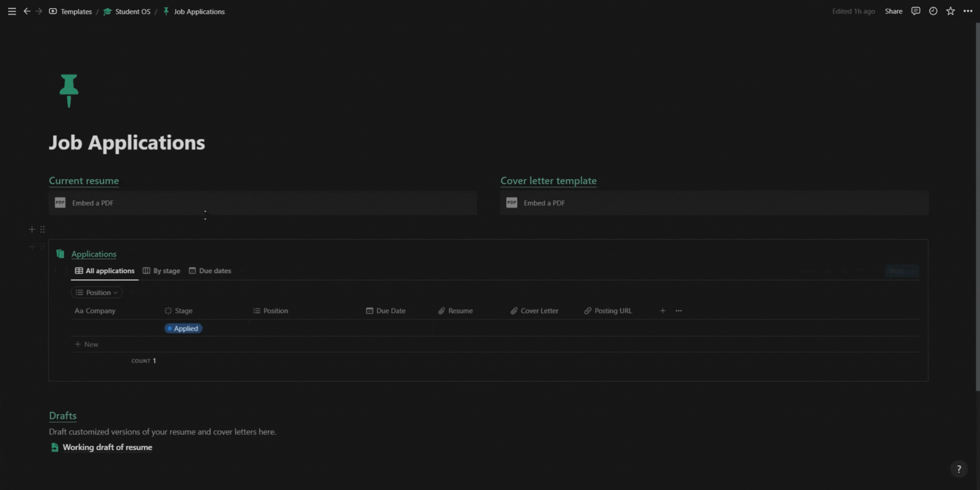Open page history with the clock icon
Screen dimensions: 980x490
click(933, 11)
